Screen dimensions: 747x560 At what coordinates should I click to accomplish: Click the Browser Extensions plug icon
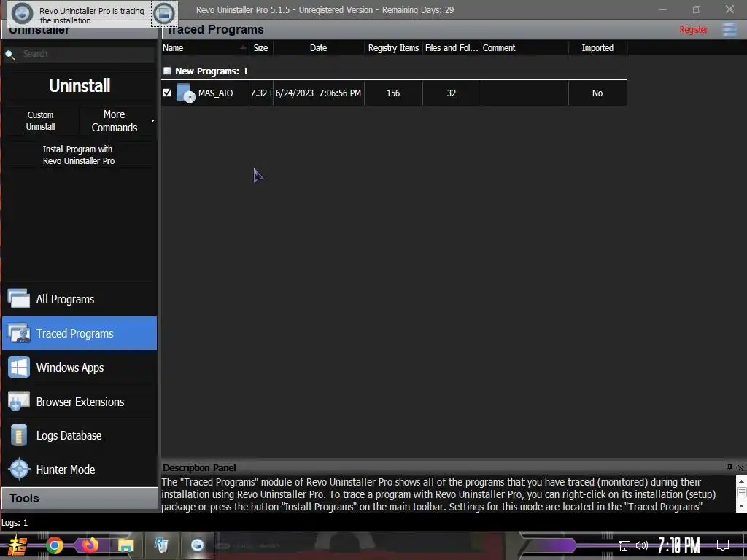click(x=19, y=402)
